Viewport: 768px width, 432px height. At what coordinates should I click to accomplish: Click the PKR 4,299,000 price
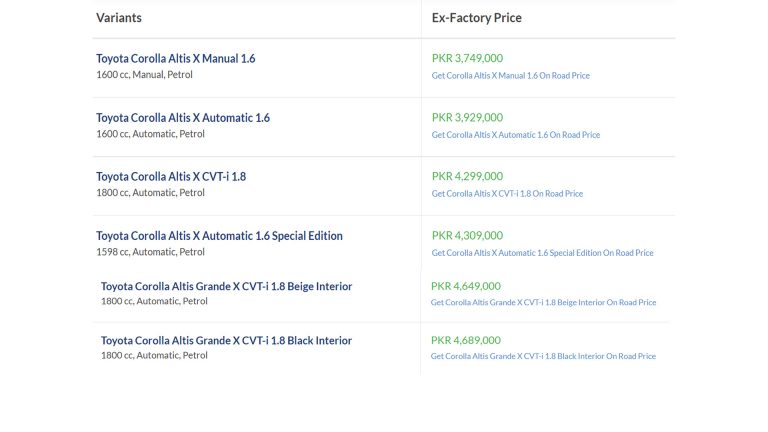(467, 176)
